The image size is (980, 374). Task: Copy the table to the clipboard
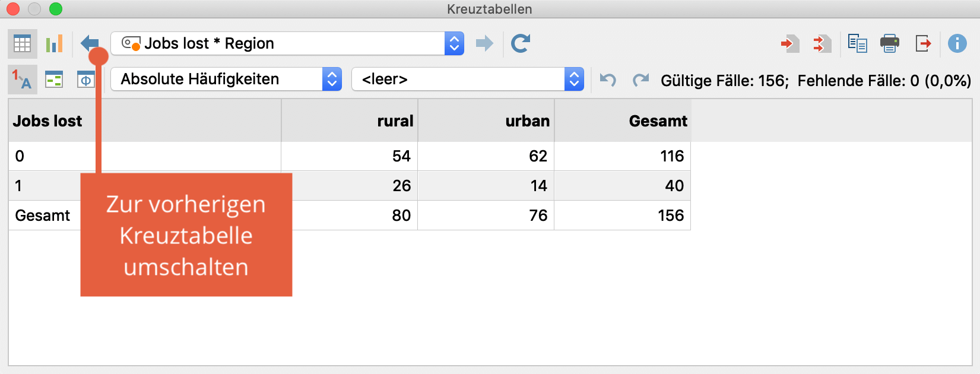857,43
